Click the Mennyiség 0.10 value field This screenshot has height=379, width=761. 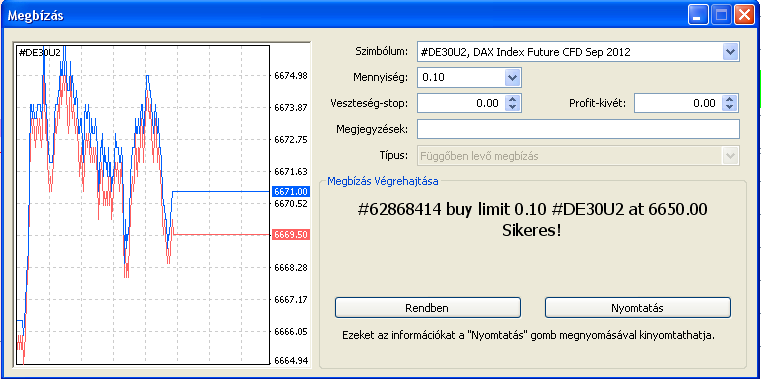(461, 77)
